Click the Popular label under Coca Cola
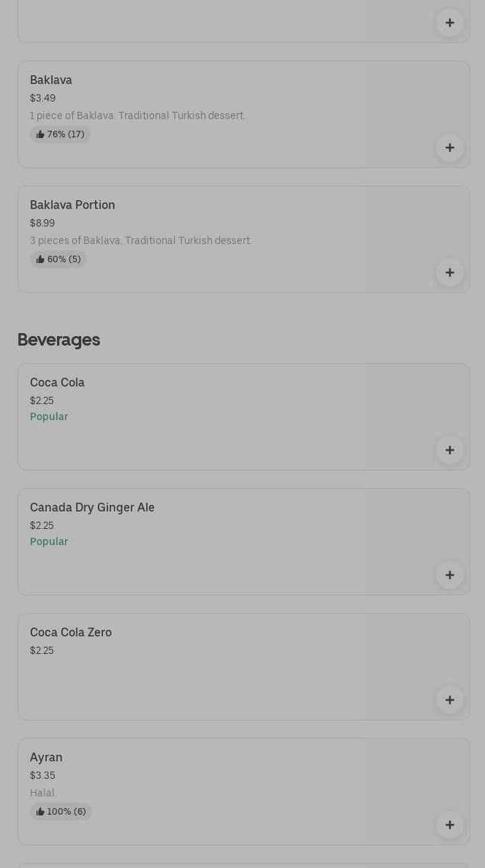 (49, 416)
